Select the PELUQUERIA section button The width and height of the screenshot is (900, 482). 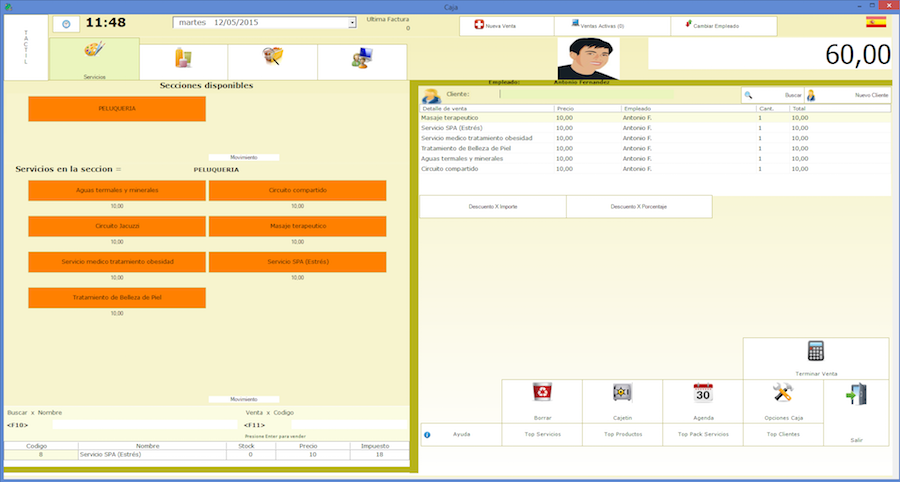click(x=117, y=108)
